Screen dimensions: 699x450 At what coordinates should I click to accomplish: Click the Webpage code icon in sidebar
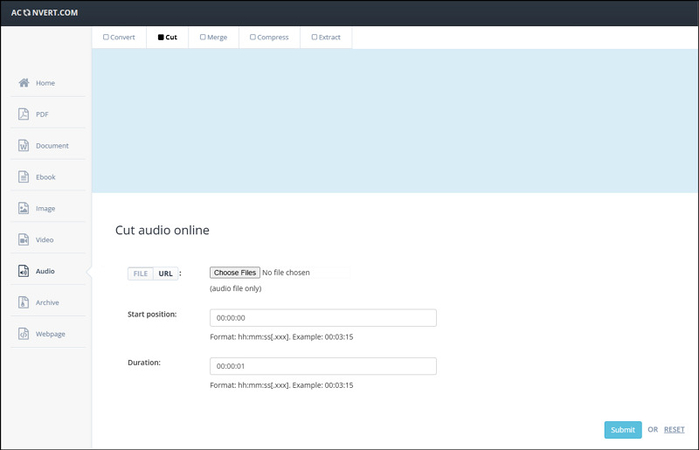pos(24,334)
